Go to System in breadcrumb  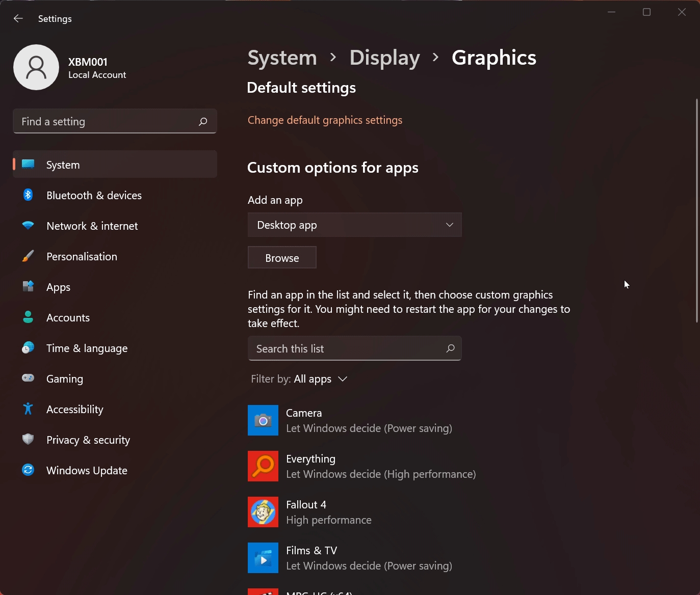click(282, 58)
